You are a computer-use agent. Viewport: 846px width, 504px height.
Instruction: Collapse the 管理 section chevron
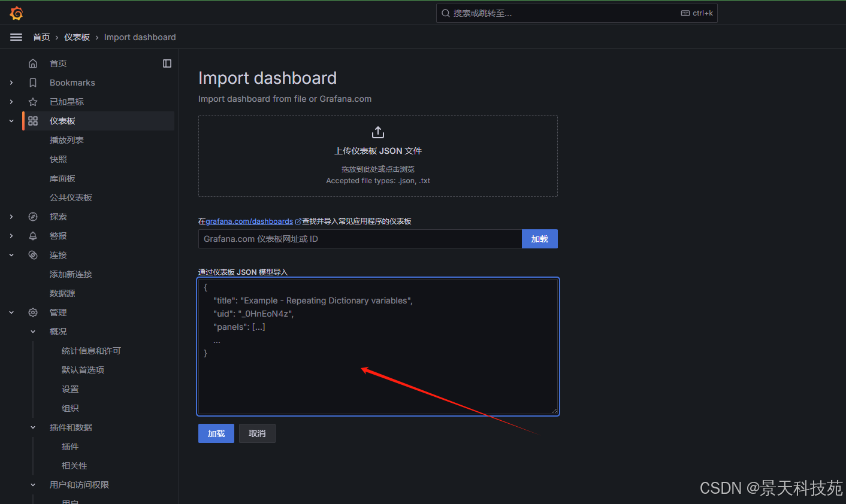click(11, 312)
